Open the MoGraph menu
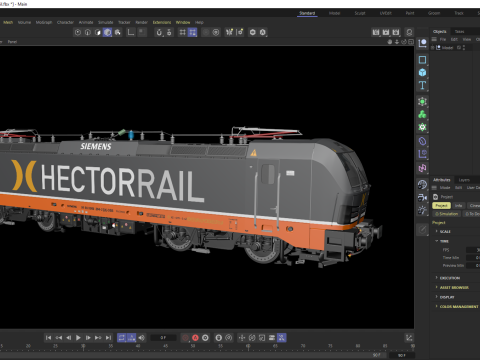The width and height of the screenshot is (480, 360). pos(44,22)
